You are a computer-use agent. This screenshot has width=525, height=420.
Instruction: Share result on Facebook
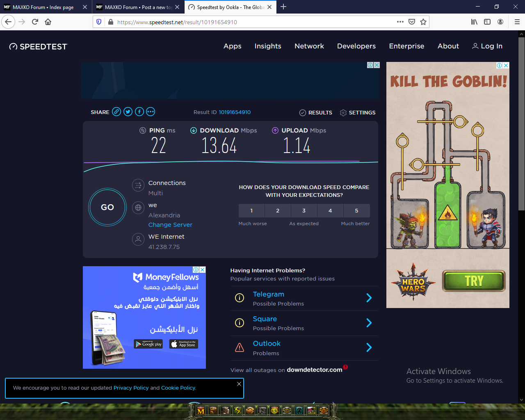click(x=139, y=112)
